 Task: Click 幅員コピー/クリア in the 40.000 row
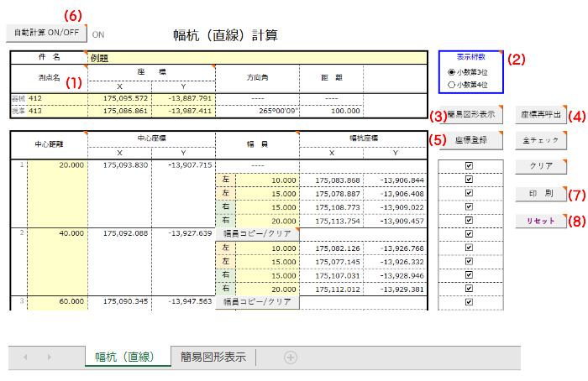pyautogui.click(x=258, y=233)
